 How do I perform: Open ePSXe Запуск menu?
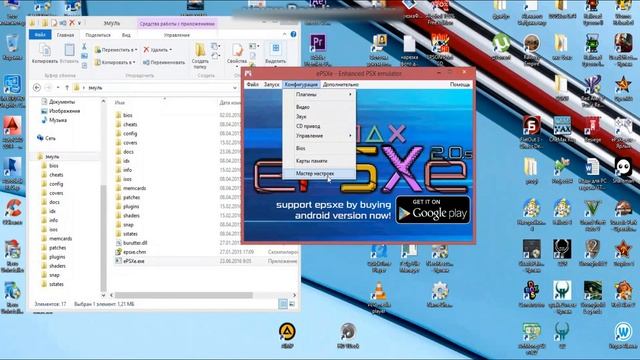click(271, 84)
